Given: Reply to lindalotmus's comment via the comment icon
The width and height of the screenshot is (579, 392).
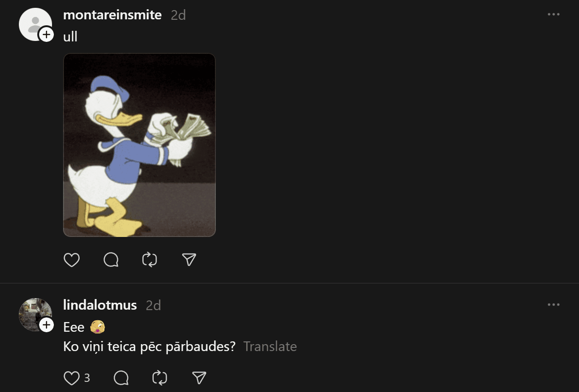Looking at the screenshot, I should tap(121, 378).
